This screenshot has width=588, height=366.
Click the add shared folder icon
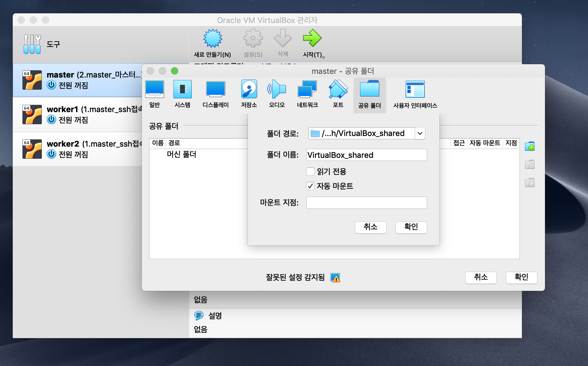pos(530,146)
